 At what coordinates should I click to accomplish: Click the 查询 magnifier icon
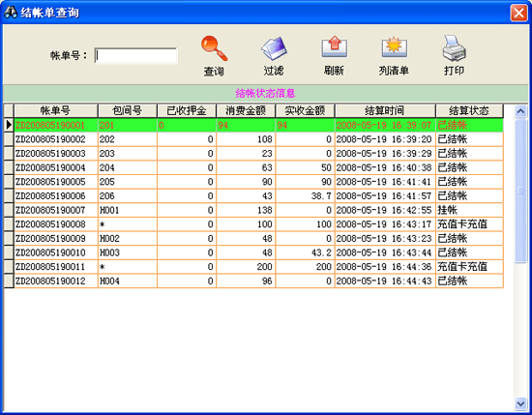214,48
